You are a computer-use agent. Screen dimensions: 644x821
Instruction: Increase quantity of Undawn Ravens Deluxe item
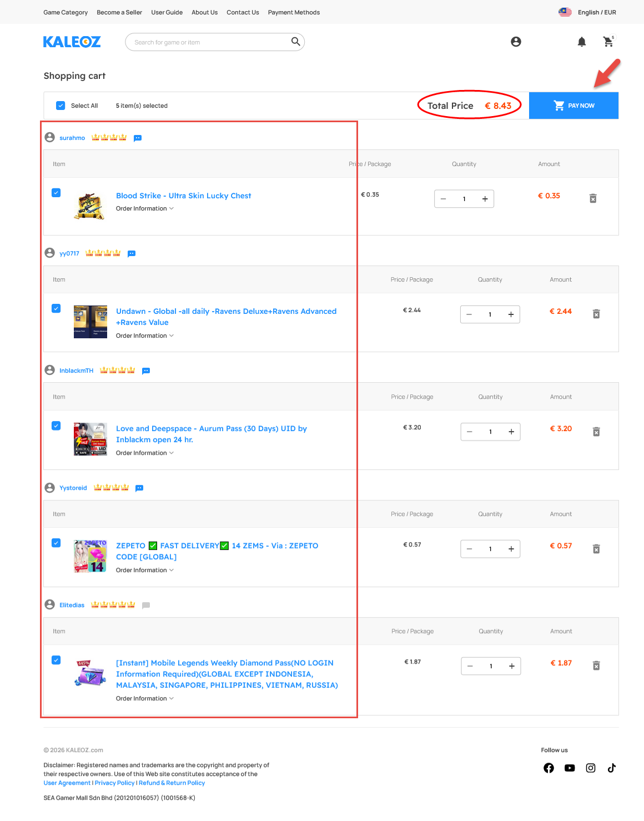(x=511, y=314)
